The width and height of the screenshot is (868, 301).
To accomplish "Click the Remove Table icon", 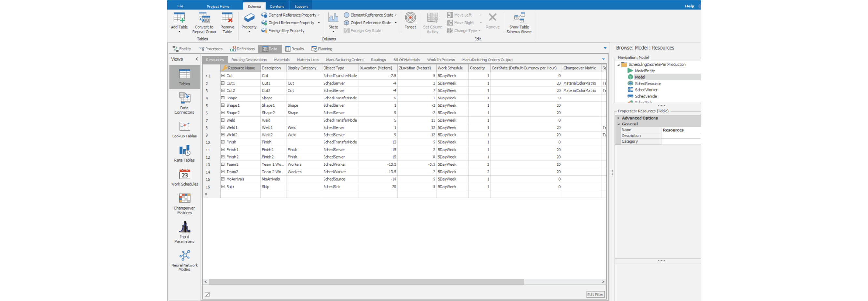I will coord(227,18).
